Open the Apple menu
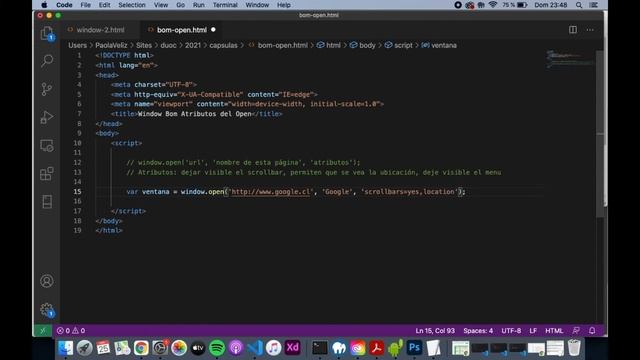 click(x=44, y=5)
